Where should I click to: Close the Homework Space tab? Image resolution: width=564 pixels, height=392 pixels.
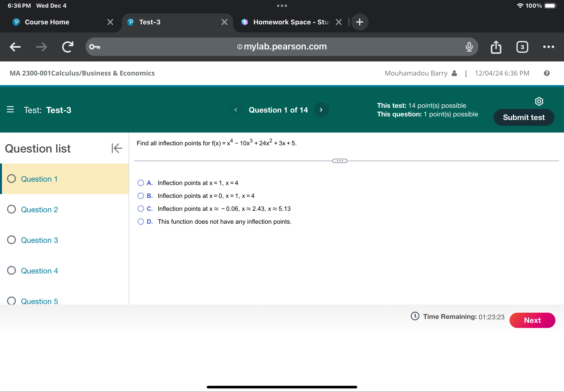pos(339,22)
